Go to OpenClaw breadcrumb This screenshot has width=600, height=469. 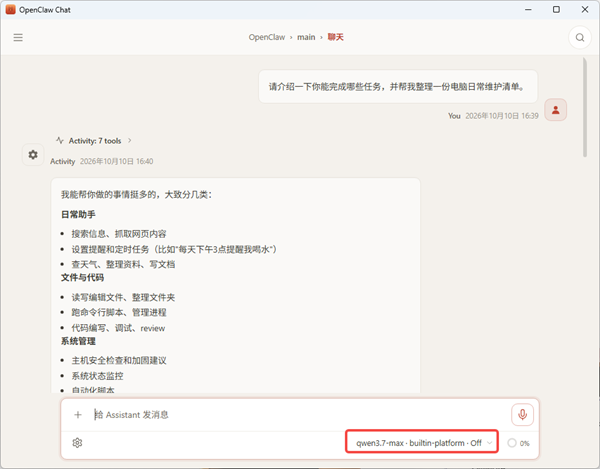click(x=267, y=37)
